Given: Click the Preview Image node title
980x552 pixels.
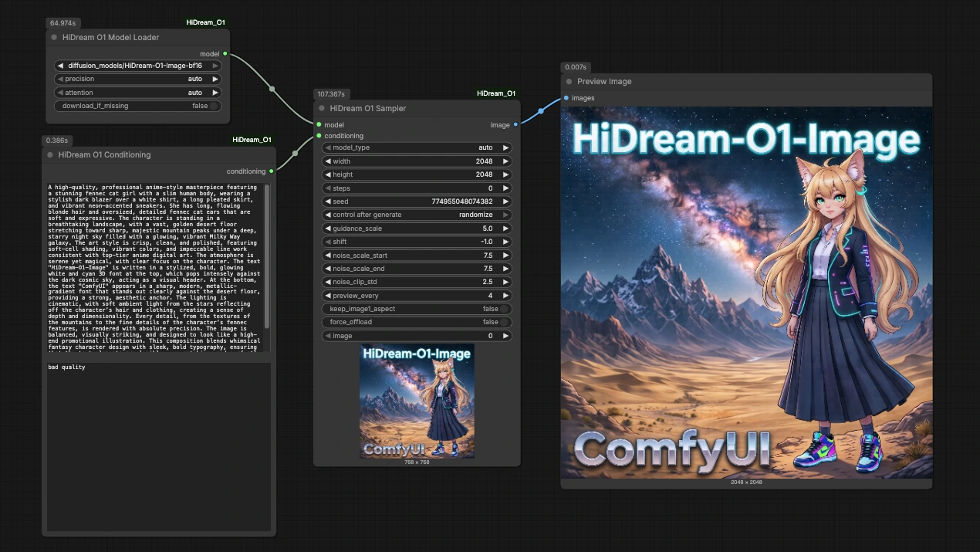Looking at the screenshot, I should 604,81.
